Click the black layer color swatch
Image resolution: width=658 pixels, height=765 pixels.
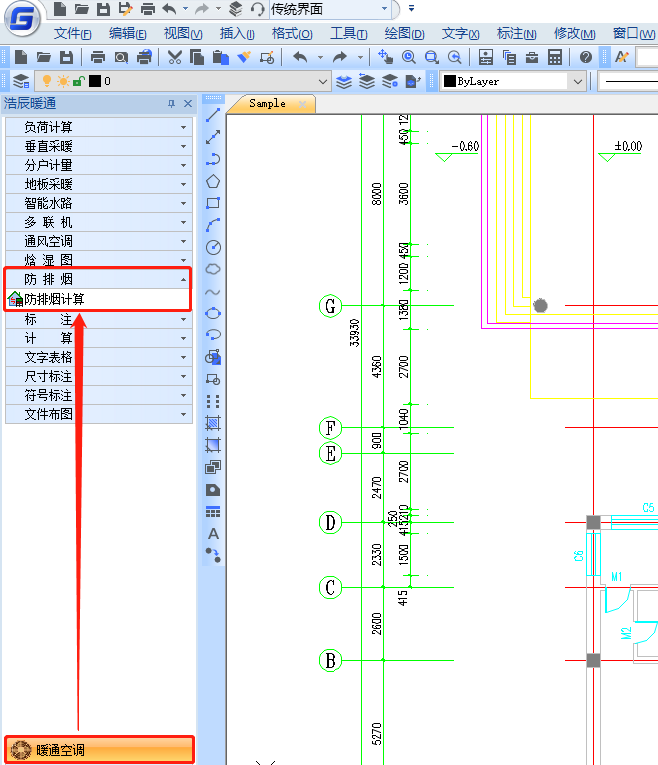pyautogui.click(x=96, y=81)
